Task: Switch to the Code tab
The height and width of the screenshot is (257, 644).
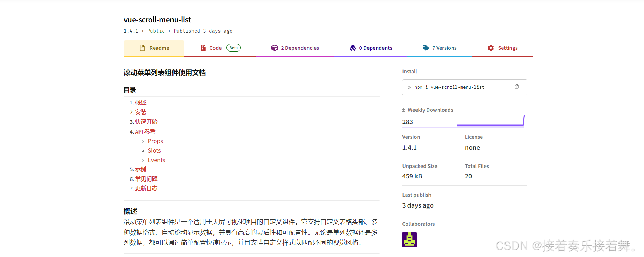Action: click(220, 48)
